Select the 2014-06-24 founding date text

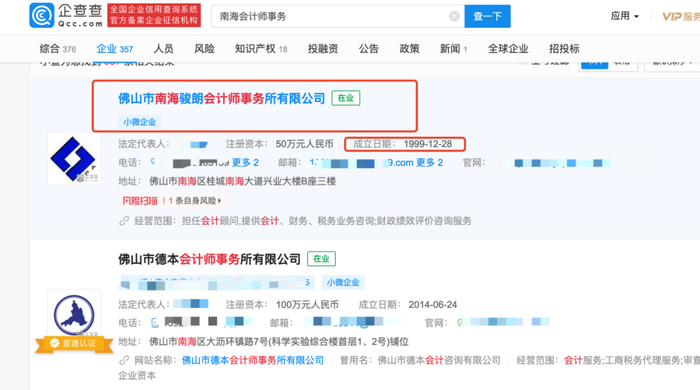tap(433, 305)
